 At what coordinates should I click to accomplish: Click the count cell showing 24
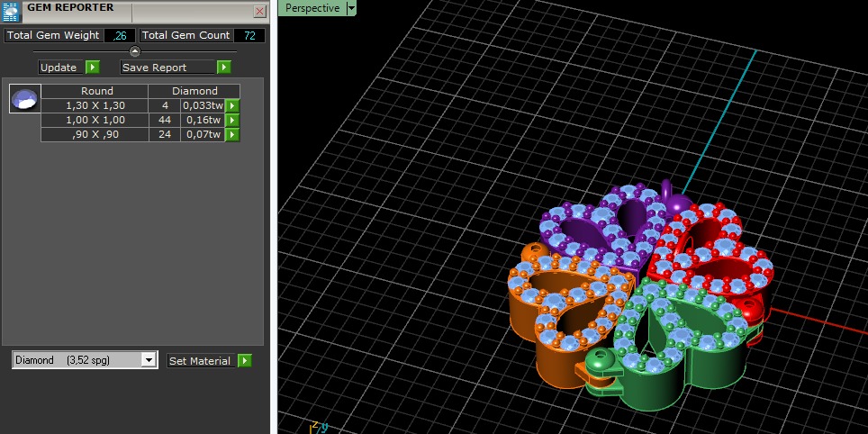tap(165, 134)
